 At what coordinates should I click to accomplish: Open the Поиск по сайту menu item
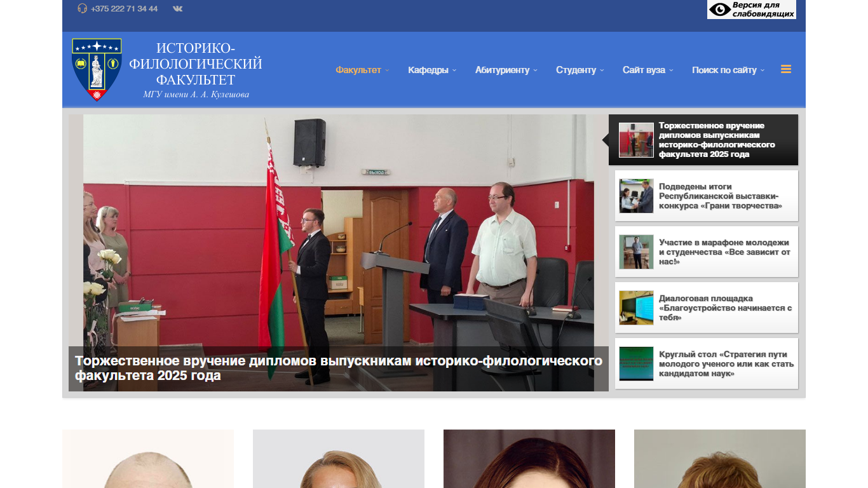[x=724, y=70]
